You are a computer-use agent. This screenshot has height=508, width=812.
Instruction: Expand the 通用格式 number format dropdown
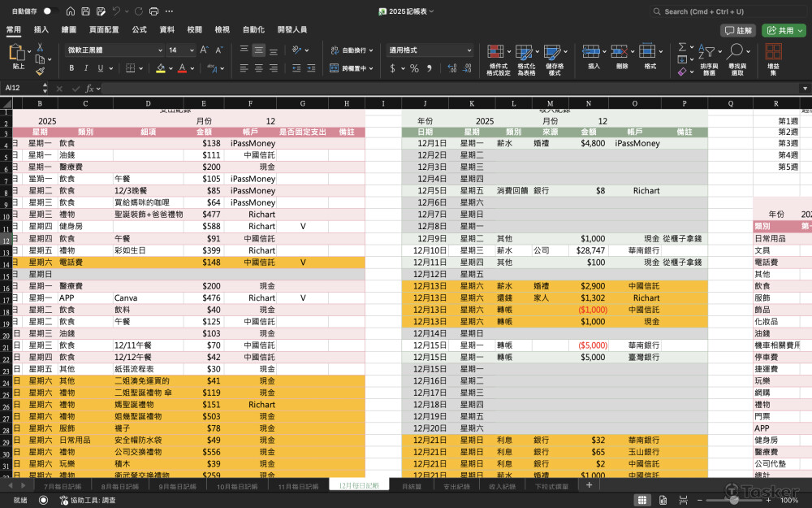pyautogui.click(x=469, y=50)
